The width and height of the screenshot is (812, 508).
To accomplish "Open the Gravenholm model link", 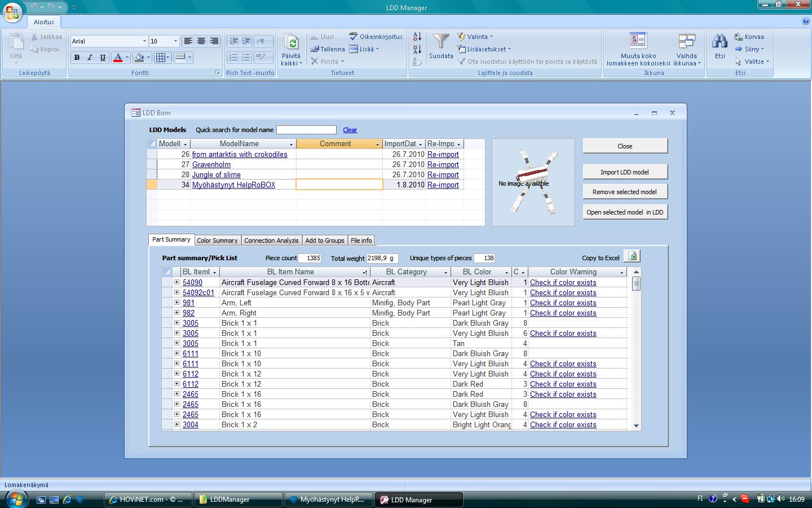I will coord(211,165).
